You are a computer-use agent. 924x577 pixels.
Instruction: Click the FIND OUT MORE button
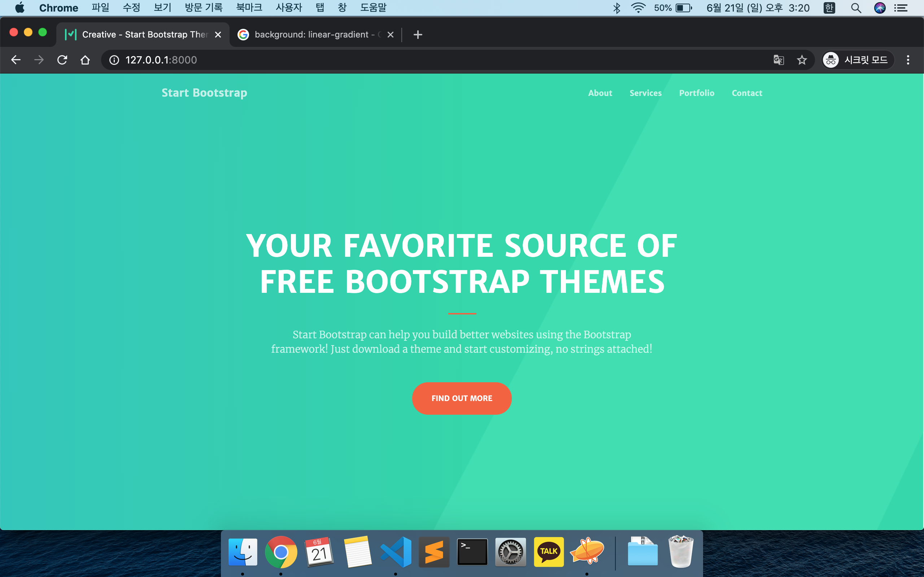click(462, 398)
